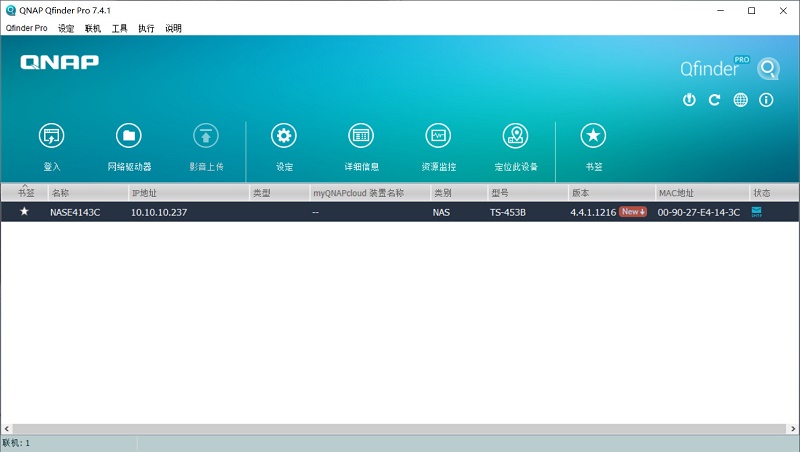Click the power icon under Qfinder logo

689,100
